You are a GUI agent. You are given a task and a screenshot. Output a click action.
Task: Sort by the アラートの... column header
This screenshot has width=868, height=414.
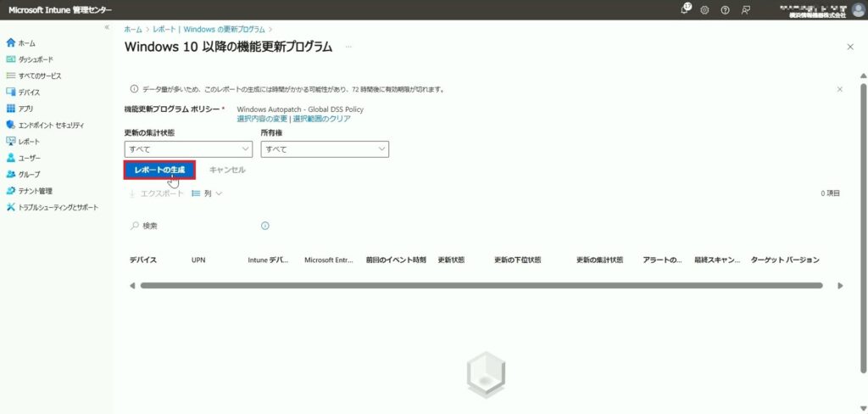[663, 260]
